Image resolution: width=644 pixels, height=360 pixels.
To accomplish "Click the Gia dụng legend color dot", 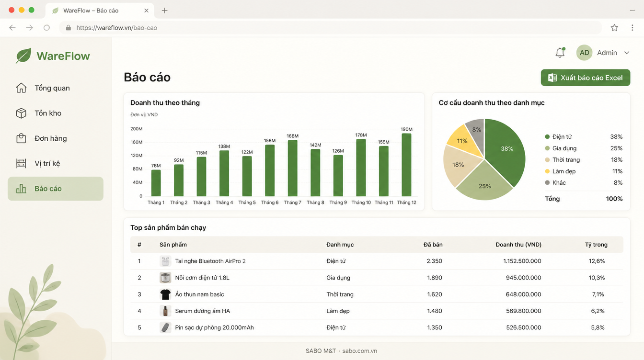I will point(547,148).
